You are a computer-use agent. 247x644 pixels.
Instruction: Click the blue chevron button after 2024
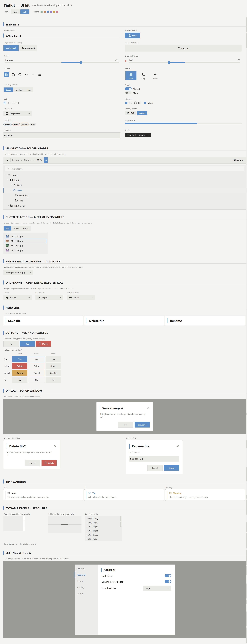(x=46, y=160)
